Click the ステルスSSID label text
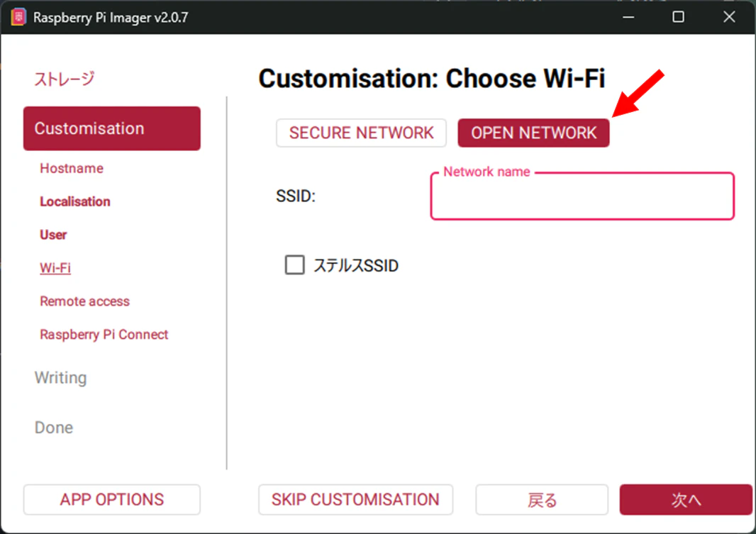This screenshot has height=534, width=756. point(356,265)
